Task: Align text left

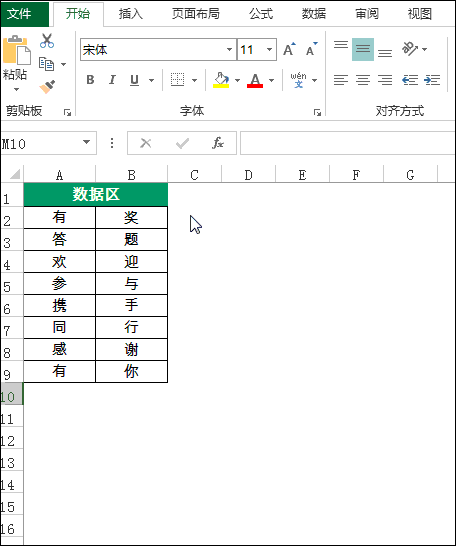Action: [x=341, y=80]
